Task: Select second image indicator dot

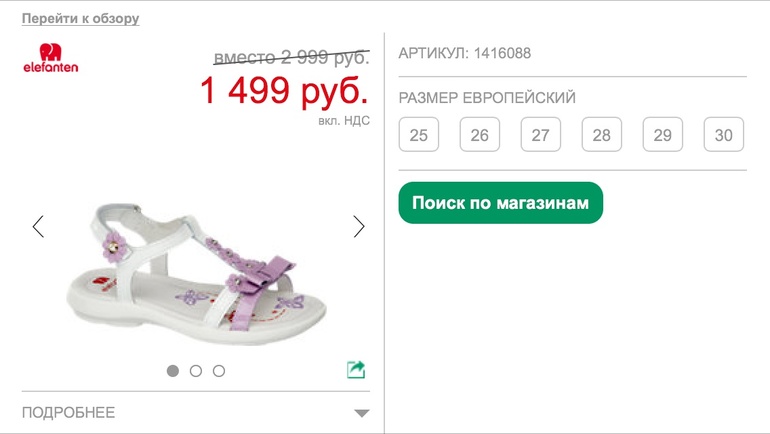Action: [196, 371]
